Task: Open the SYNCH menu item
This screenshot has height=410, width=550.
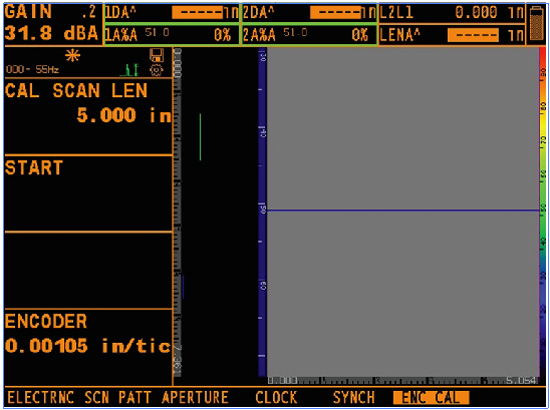Action: click(354, 398)
